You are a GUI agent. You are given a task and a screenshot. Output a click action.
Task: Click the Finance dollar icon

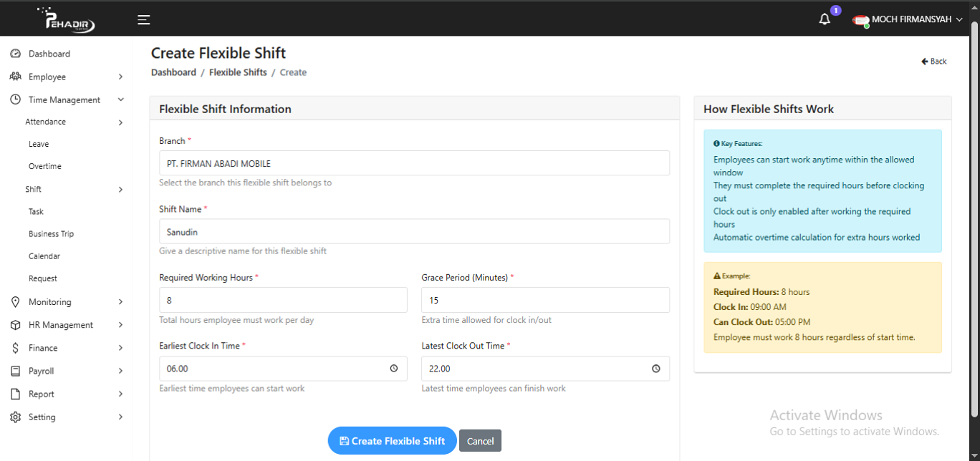click(x=15, y=347)
